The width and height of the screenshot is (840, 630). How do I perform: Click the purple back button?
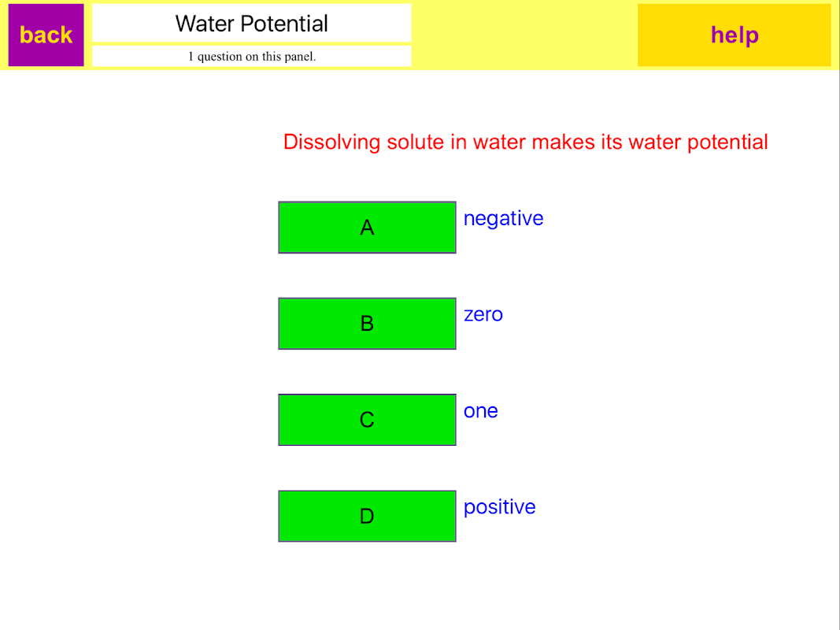(x=46, y=35)
